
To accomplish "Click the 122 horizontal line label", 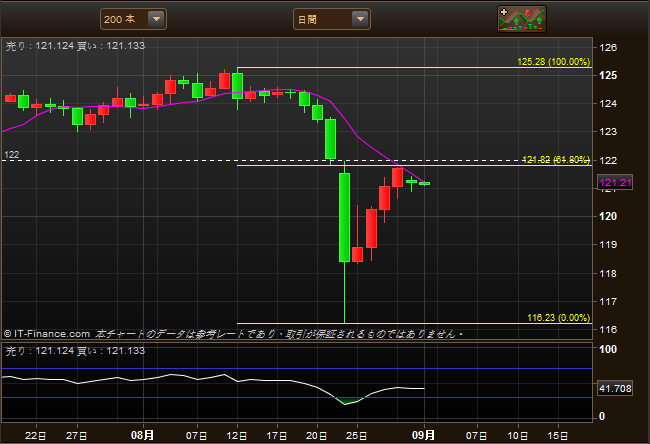I will pos(12,155).
